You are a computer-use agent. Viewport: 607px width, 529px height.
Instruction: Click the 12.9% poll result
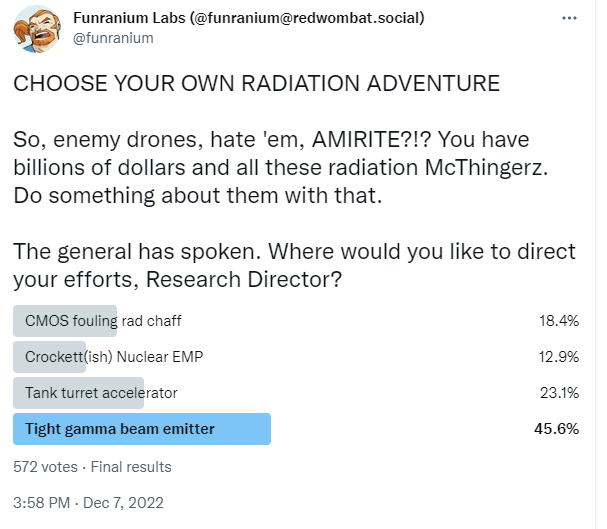[x=559, y=357]
